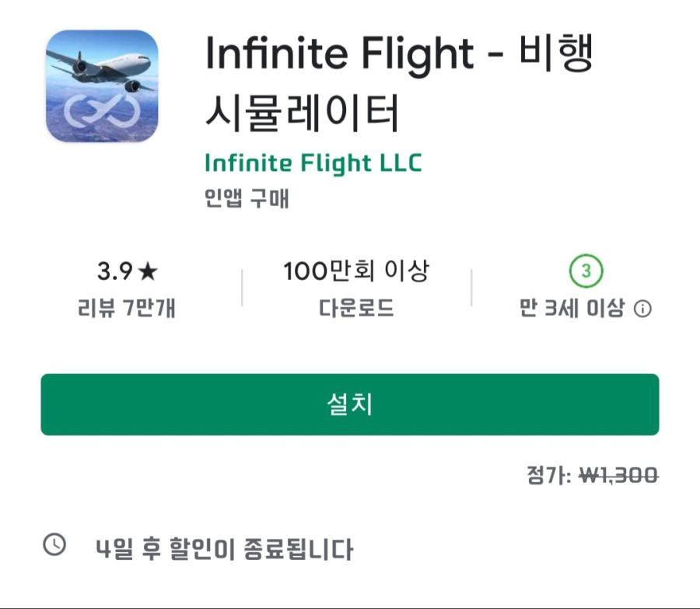Tap the 100만회 이상 download count
Viewport: 700px width, 609px height.
[356, 271]
